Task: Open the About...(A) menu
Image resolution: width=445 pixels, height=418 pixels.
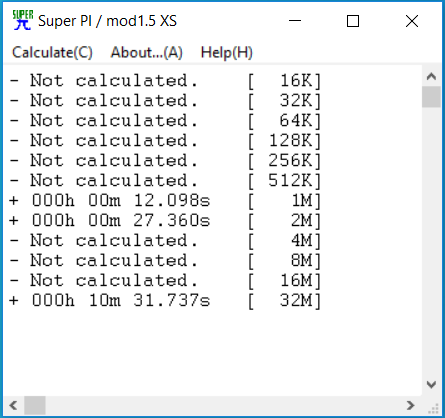Action: tap(147, 53)
